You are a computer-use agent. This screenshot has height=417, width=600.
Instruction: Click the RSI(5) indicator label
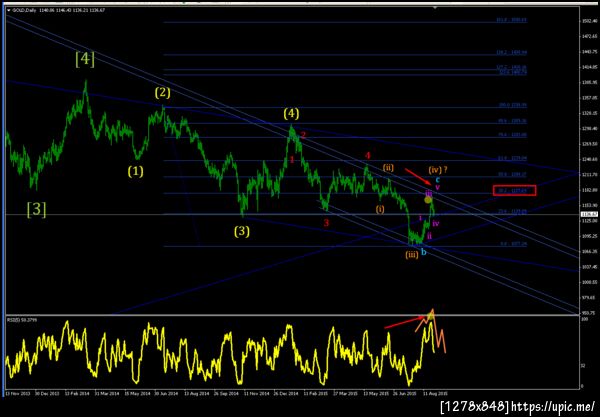[x=22, y=320]
